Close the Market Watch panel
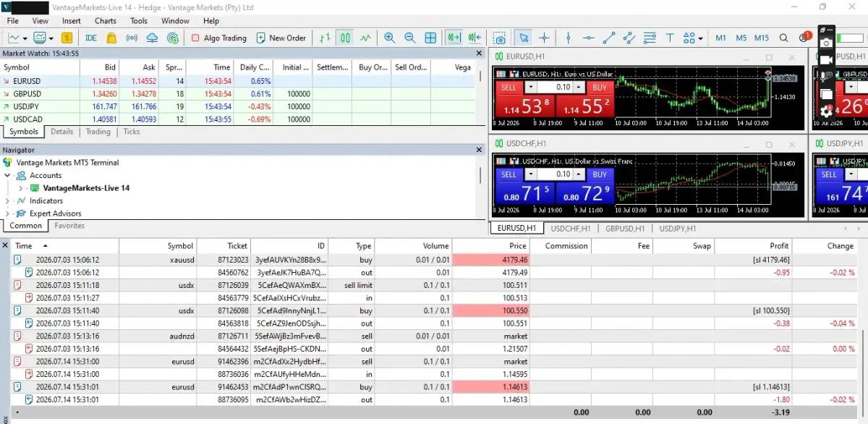868x424 pixels. (x=479, y=54)
